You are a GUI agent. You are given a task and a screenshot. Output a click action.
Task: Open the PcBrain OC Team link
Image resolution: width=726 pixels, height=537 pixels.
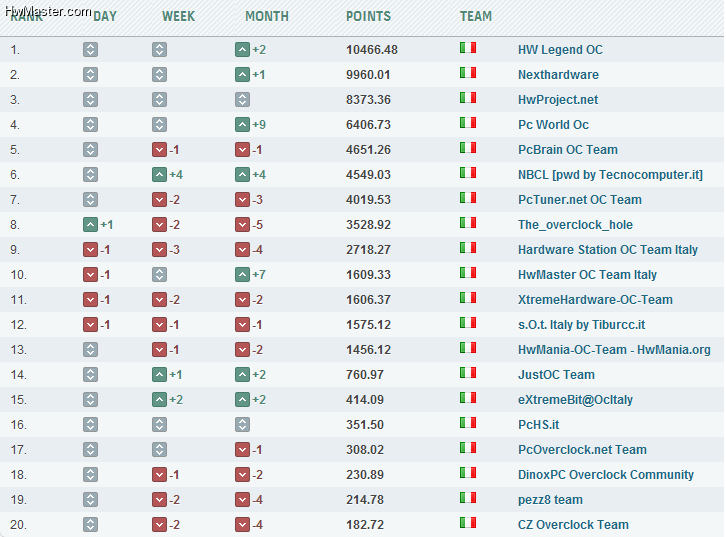coord(568,150)
